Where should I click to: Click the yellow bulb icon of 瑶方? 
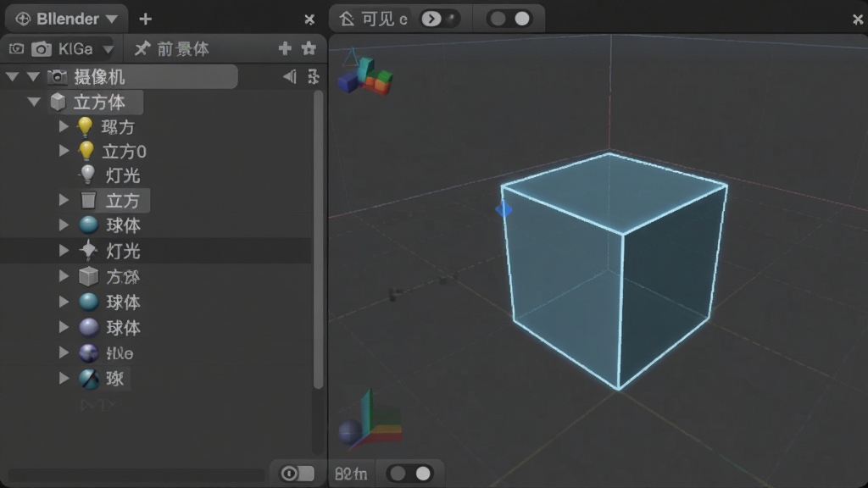click(86, 127)
